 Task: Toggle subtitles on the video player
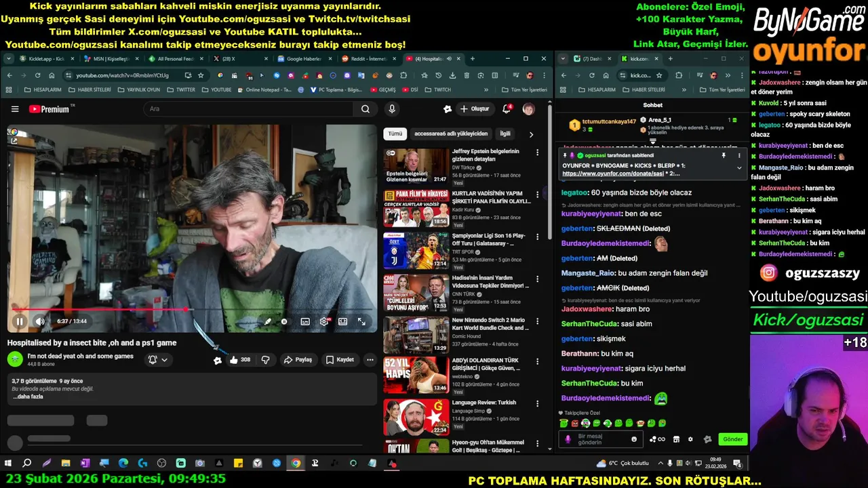point(305,321)
